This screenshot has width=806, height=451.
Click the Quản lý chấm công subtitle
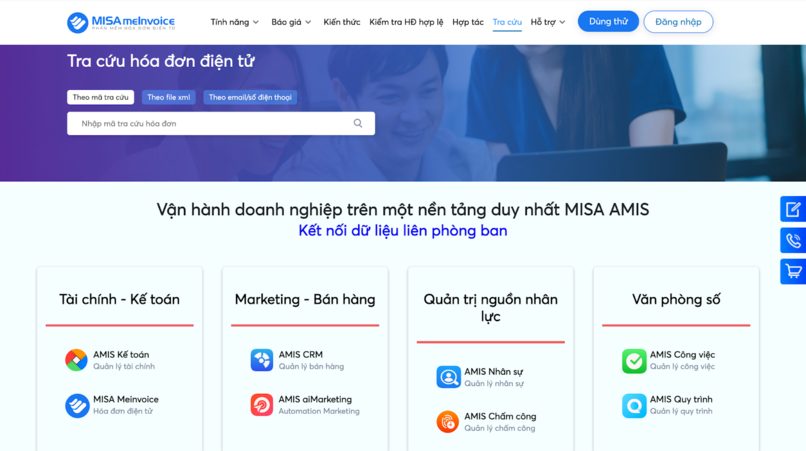pos(500,428)
